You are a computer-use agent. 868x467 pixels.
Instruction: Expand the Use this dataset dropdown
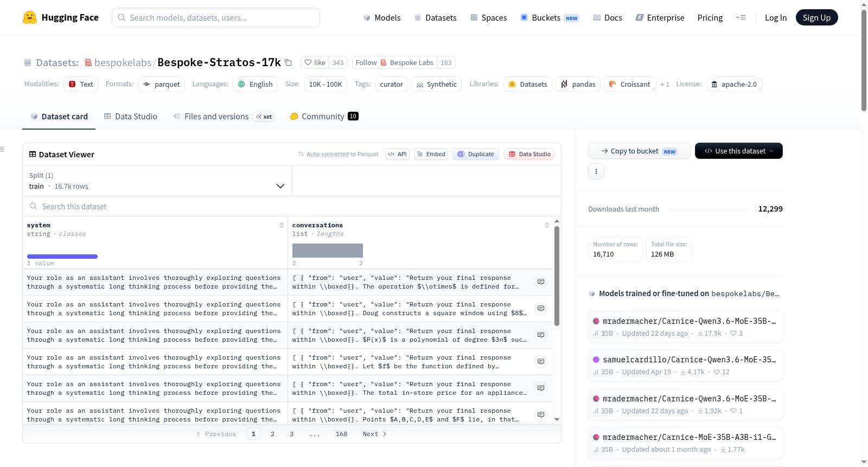(739, 151)
